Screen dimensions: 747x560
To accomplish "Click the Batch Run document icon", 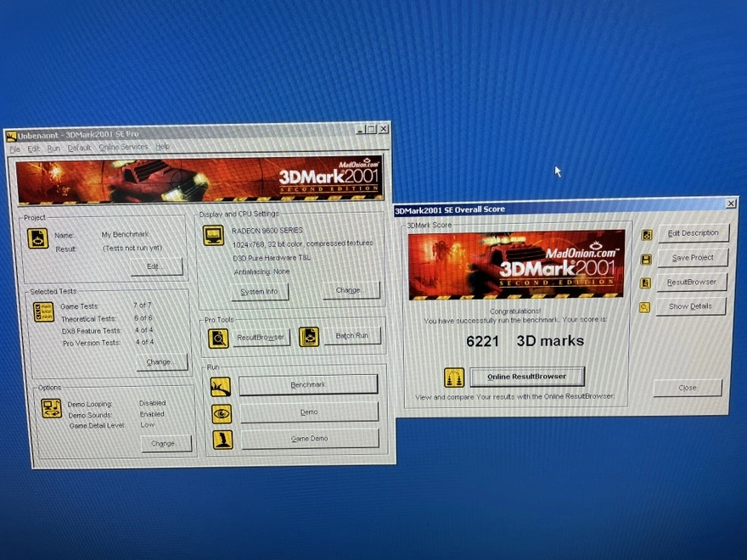I will pyautogui.click(x=309, y=336).
